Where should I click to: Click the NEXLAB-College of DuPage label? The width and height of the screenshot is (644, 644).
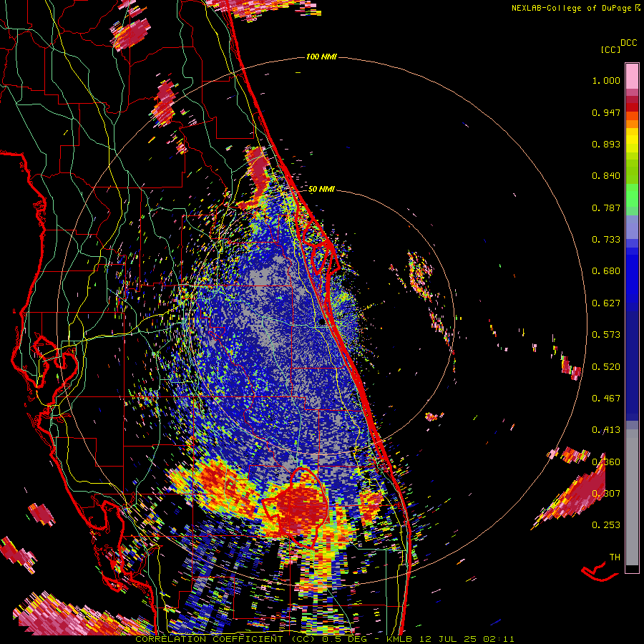[x=572, y=8]
